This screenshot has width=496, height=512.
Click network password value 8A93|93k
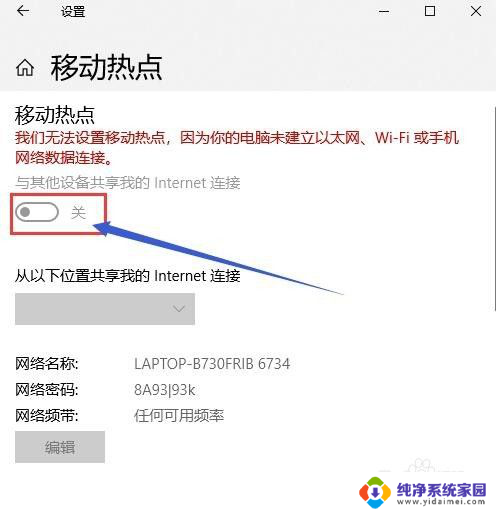[165, 390]
